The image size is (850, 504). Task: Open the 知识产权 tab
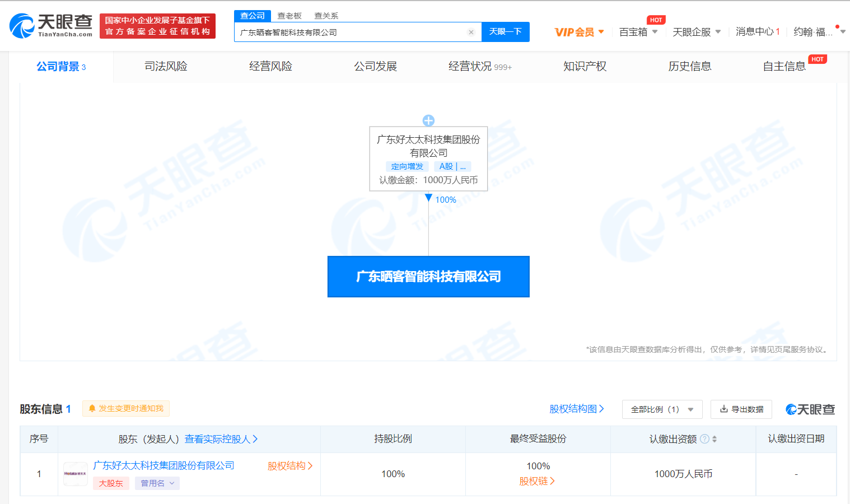585,67
